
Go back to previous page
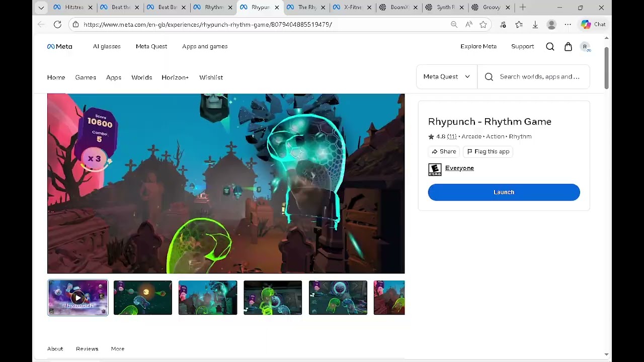pos(41,24)
